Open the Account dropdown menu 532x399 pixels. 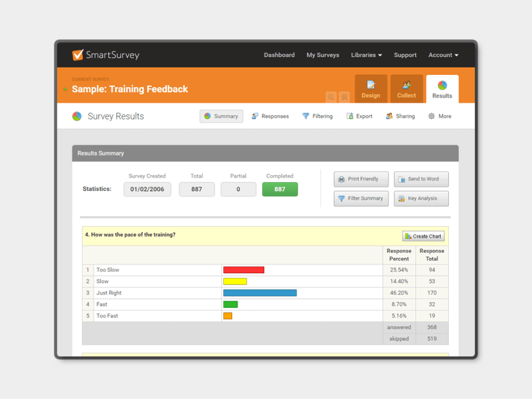tap(443, 55)
